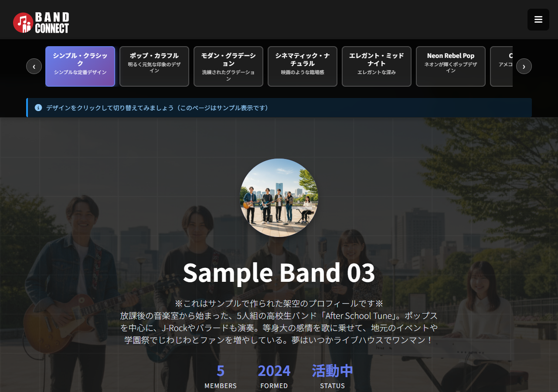Click the previous carousel arrow
558x392 pixels.
click(34, 66)
